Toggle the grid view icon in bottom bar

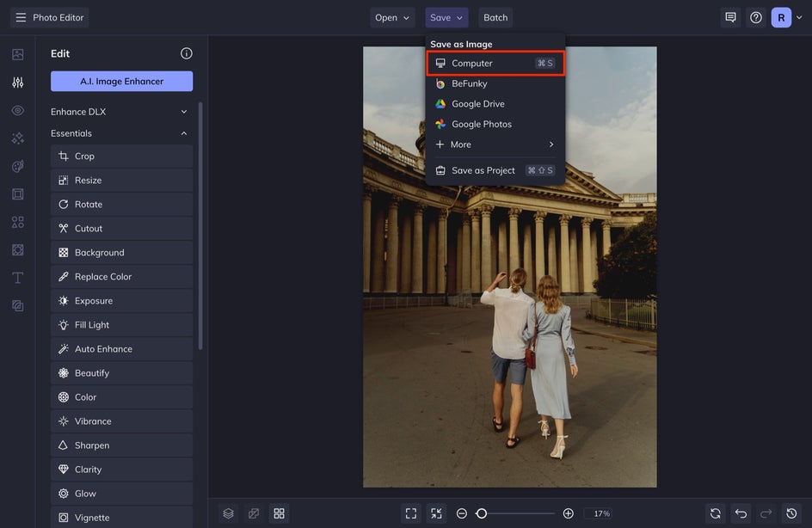pyautogui.click(x=279, y=513)
